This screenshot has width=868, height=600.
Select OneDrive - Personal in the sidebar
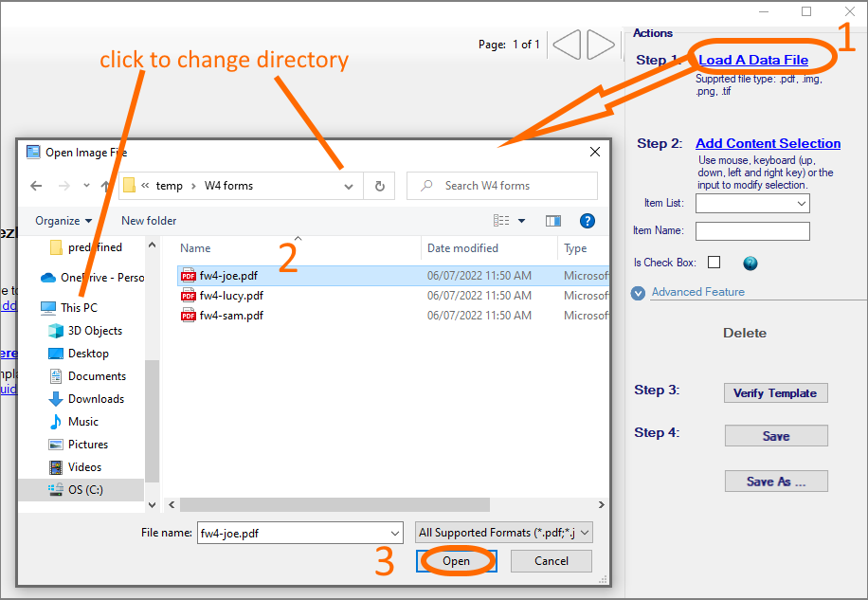(x=85, y=277)
